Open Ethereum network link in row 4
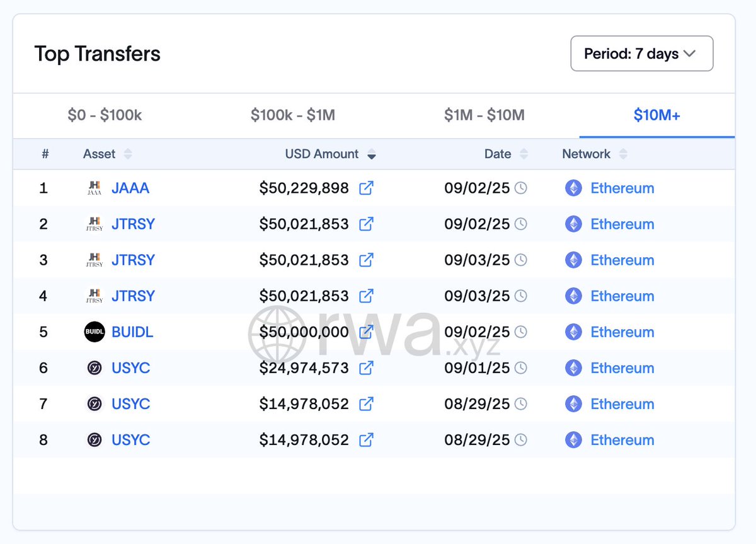This screenshot has width=756, height=544. point(622,296)
